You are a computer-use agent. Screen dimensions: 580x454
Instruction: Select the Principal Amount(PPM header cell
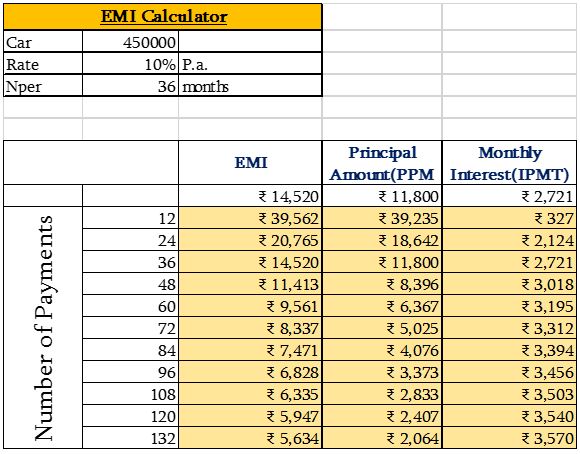382,162
